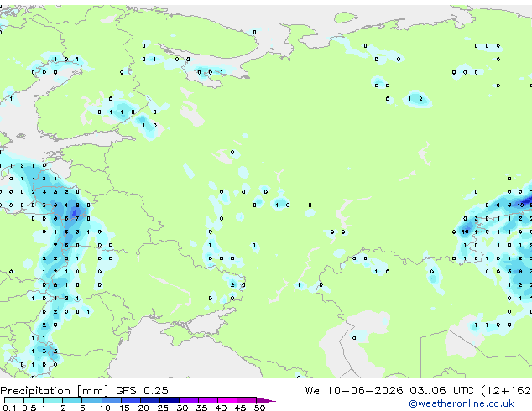The width and height of the screenshot is (532, 411).
Task: Click the 10 to 15 mm legend swatch
Action: pyautogui.click(x=111, y=400)
